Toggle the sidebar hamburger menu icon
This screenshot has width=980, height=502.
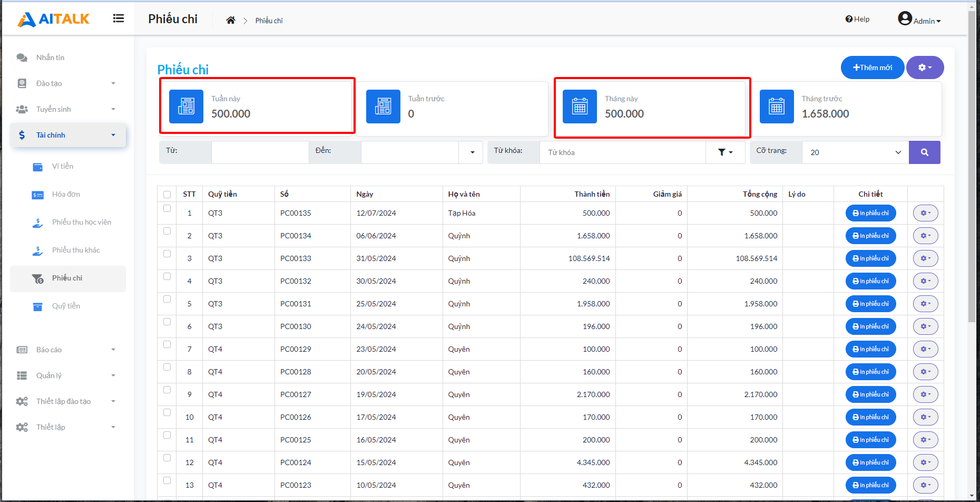(119, 18)
